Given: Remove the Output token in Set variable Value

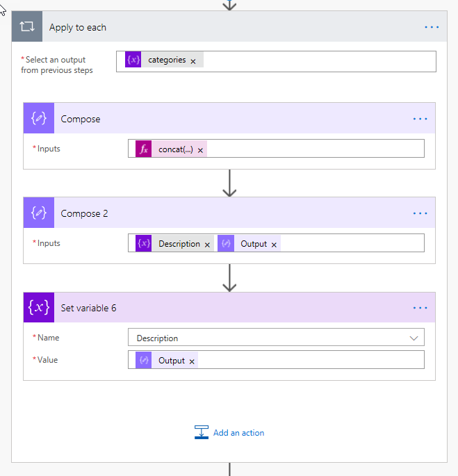Looking at the screenshot, I should tap(192, 361).
